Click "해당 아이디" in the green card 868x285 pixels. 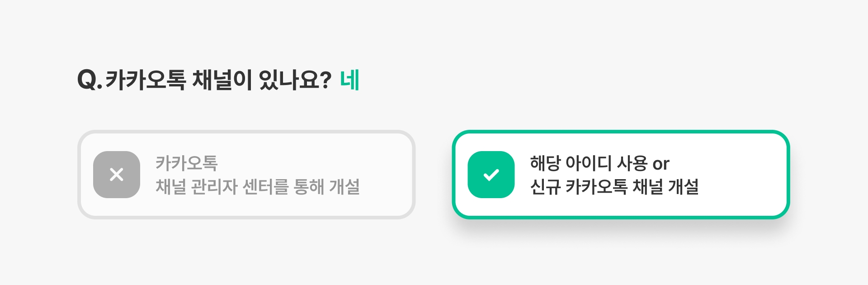[x=571, y=163]
